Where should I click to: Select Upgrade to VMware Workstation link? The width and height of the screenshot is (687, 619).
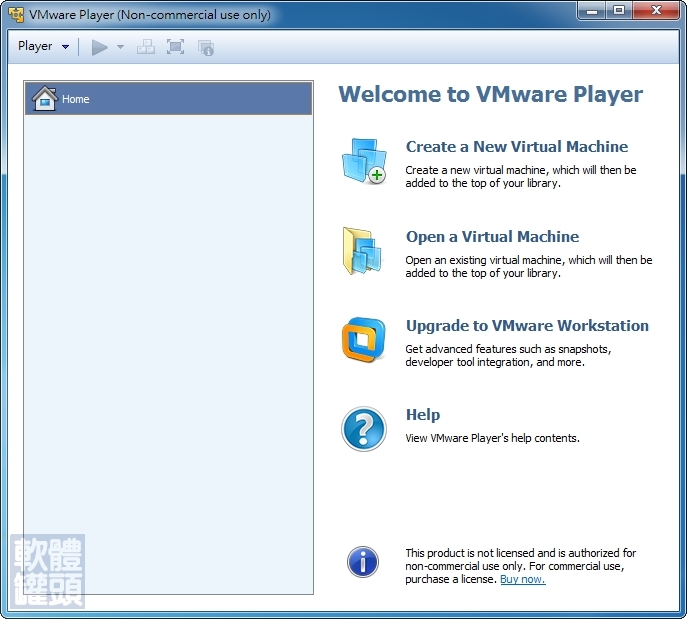click(527, 325)
